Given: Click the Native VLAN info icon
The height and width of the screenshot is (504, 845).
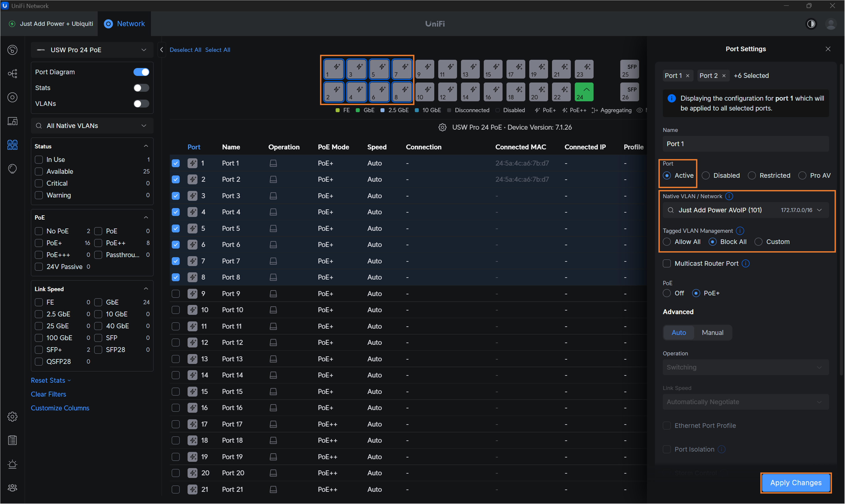Looking at the screenshot, I should pos(729,196).
